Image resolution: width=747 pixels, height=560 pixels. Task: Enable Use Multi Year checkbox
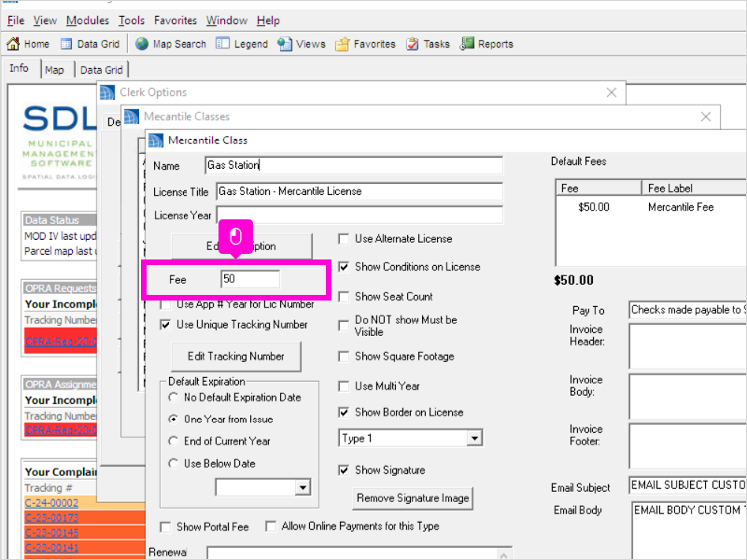344,386
